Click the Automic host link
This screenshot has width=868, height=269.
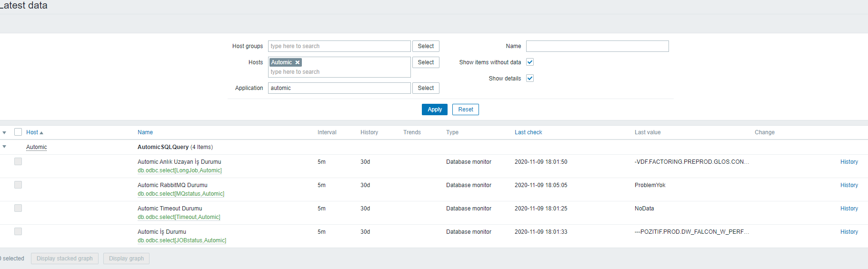37,147
